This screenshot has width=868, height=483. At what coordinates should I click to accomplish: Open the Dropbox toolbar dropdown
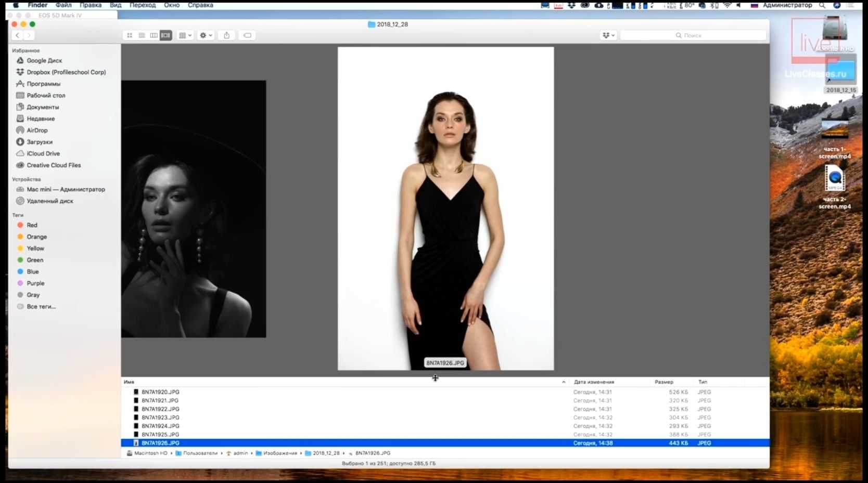point(608,35)
